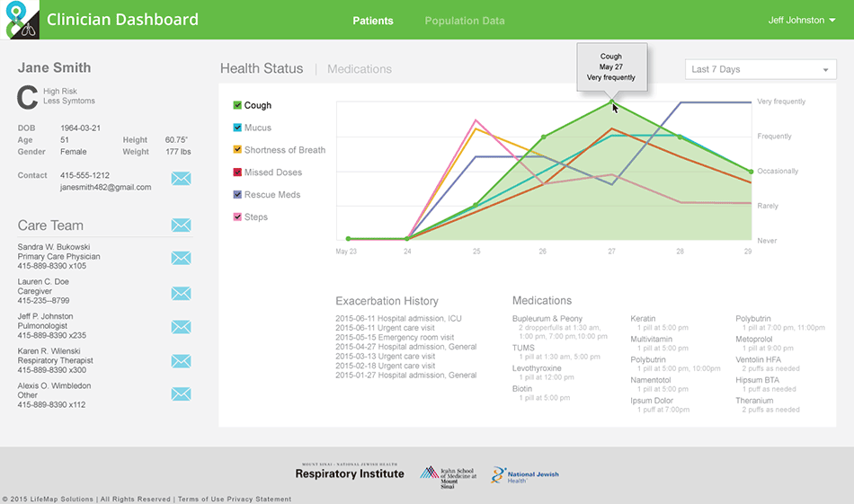Click Lauren C. Doe's name
The height and width of the screenshot is (504, 854).
point(43,281)
